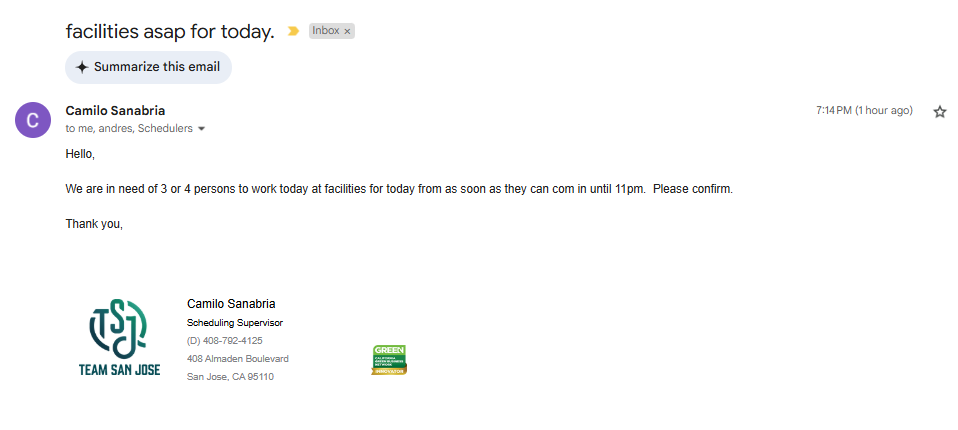
Task: Click the email subject line
Action: click(x=170, y=31)
